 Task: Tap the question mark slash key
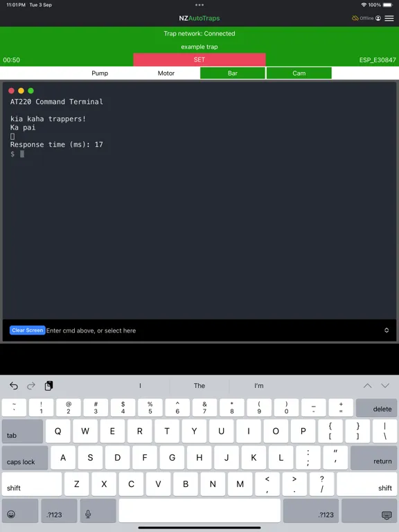point(321,484)
